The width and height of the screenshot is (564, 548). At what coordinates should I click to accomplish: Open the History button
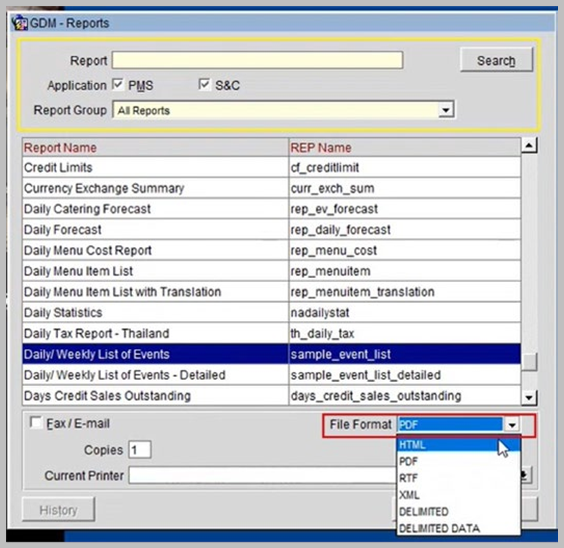[x=58, y=510]
